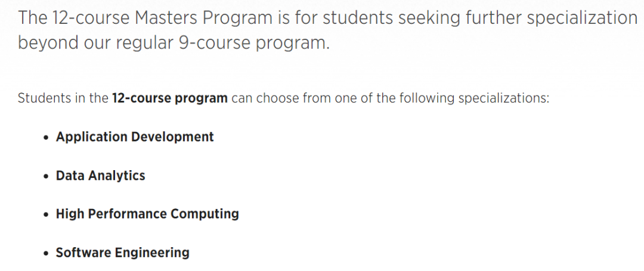Click the word 'specializations:' in the sentence
The height and width of the screenshot is (271, 644).
coord(503,98)
